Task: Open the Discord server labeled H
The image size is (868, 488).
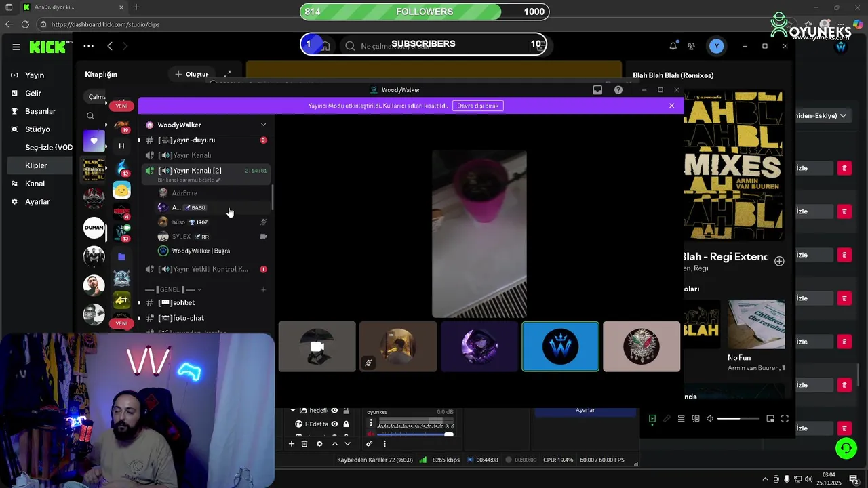Action: pyautogui.click(x=121, y=146)
